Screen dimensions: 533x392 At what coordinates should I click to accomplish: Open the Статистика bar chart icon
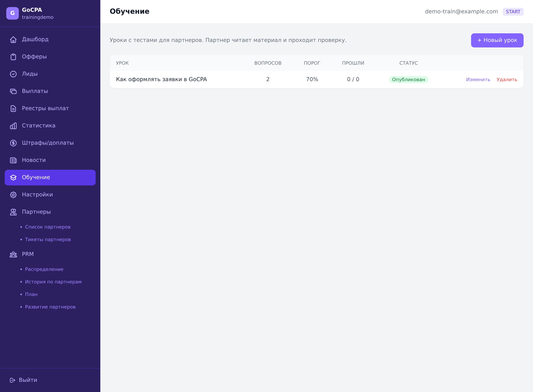13,126
